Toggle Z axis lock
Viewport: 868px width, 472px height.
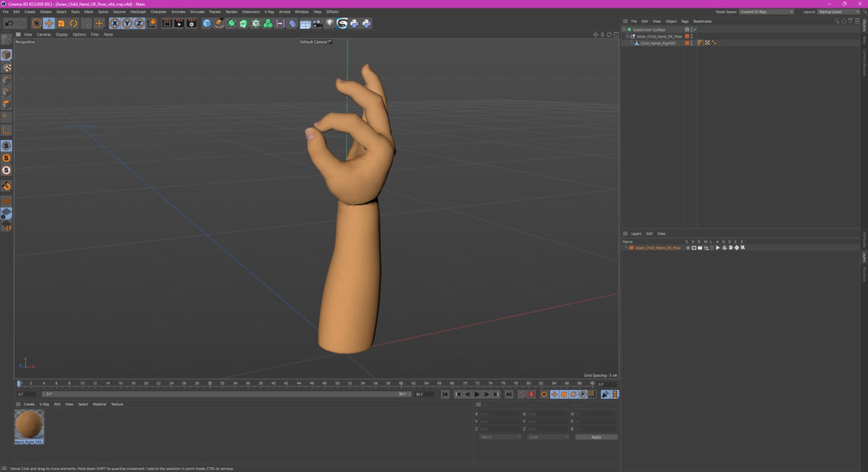[x=139, y=24]
